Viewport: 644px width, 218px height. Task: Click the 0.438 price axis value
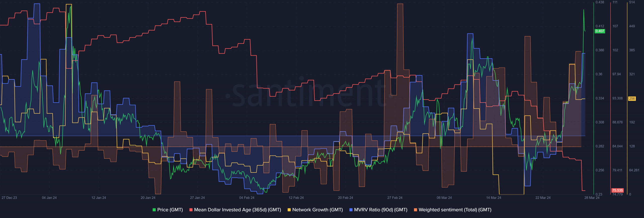pyautogui.click(x=600, y=2)
